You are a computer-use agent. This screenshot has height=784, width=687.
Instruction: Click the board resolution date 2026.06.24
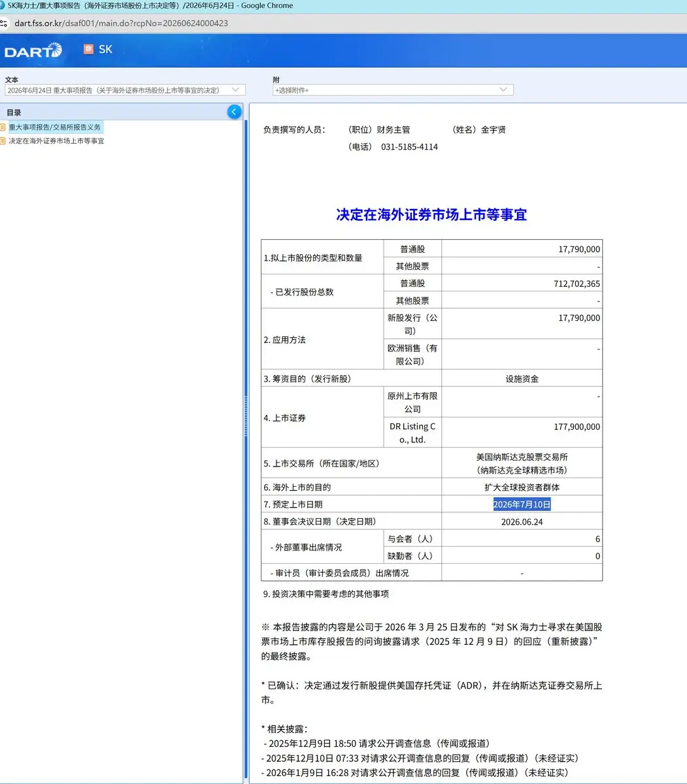(522, 521)
